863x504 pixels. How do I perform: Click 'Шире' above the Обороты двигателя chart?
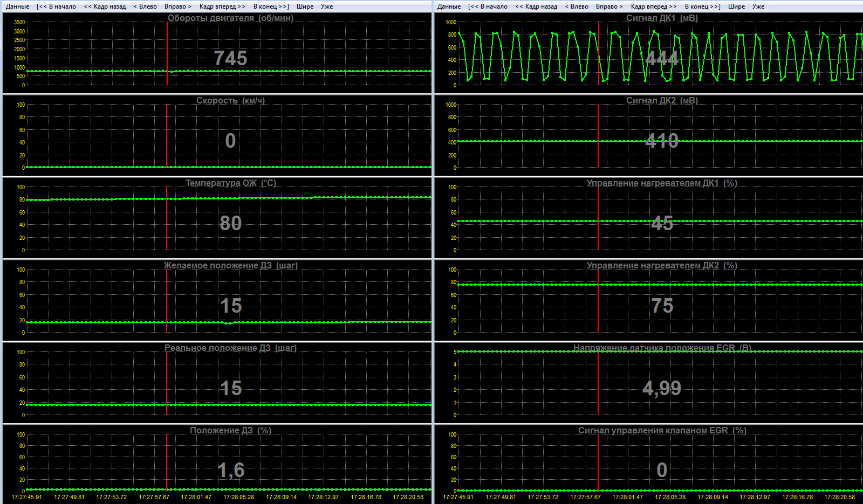click(x=305, y=6)
